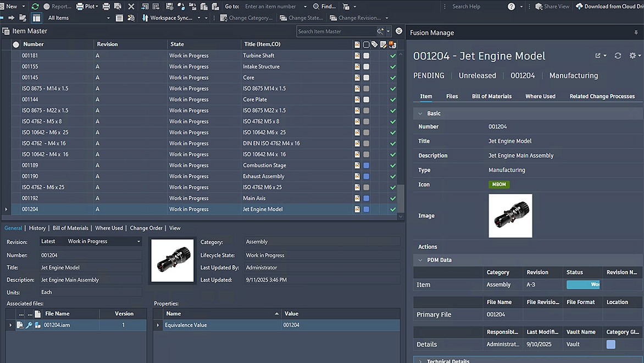Select the History tab in the bottom panel
The image size is (644, 363).
coord(37,228)
